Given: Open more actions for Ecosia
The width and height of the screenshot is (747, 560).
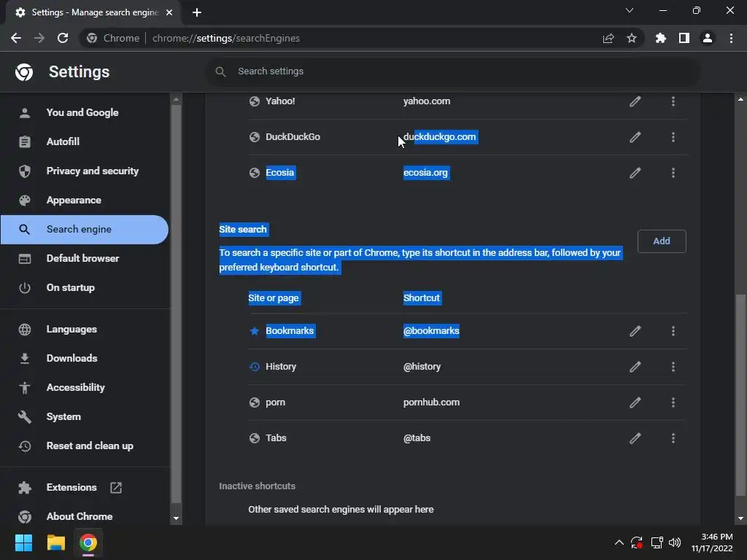Looking at the screenshot, I should tap(673, 173).
